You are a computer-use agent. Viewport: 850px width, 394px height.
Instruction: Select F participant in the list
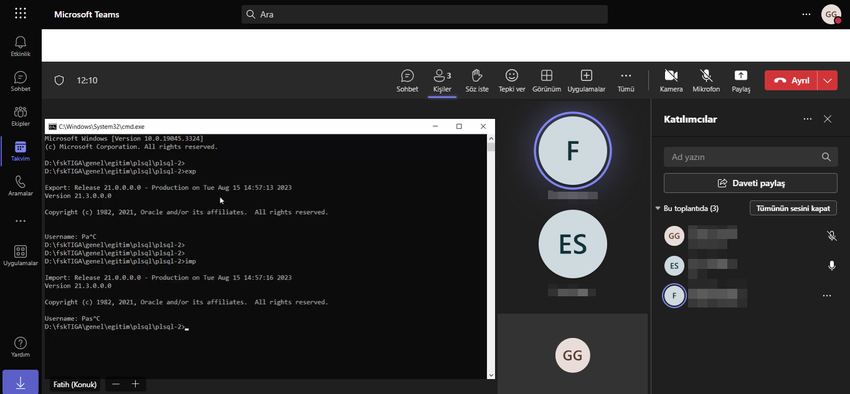point(750,295)
